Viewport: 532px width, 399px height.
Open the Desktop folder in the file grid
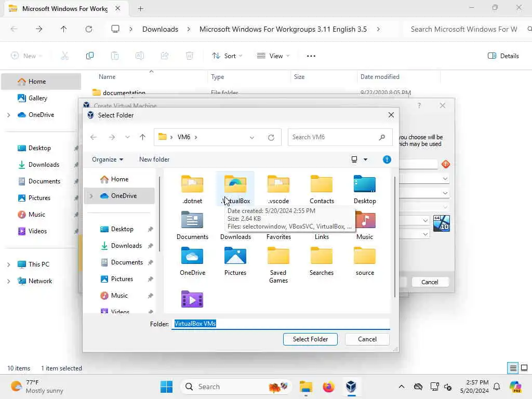(364, 189)
